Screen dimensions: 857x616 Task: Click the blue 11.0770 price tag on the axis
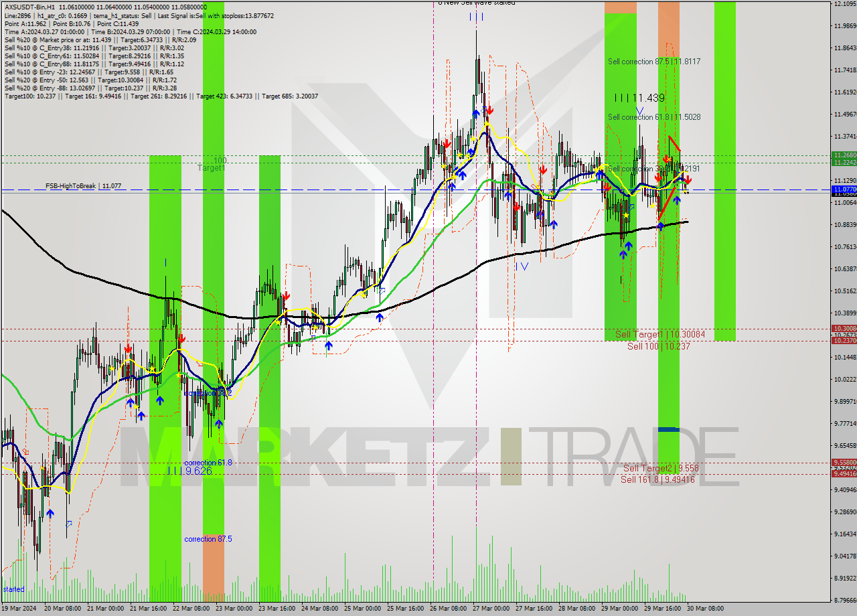[x=844, y=189]
